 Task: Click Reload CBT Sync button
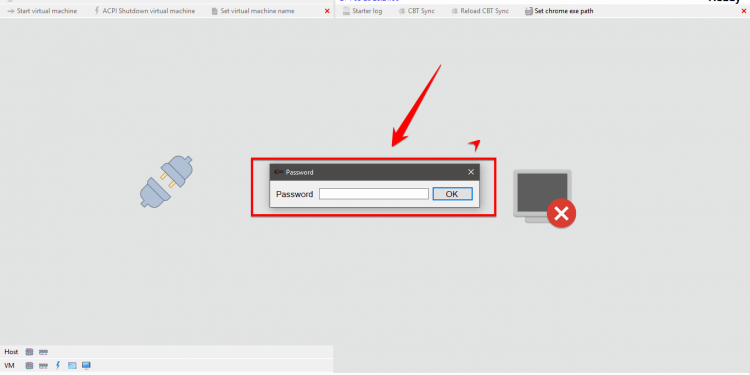pyautogui.click(x=480, y=11)
